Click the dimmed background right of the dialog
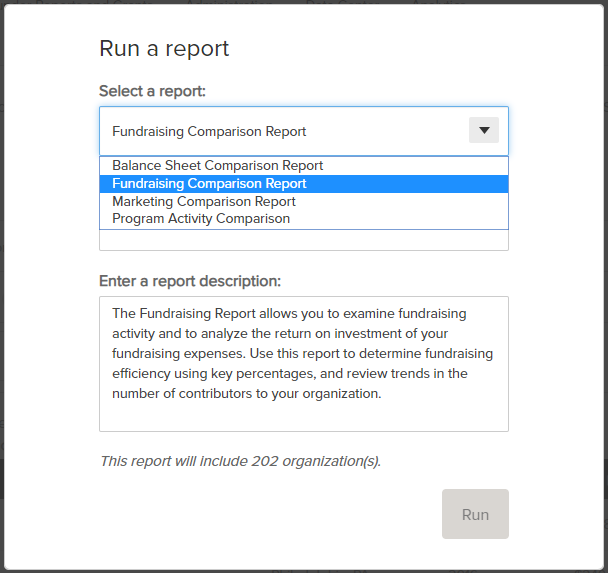Screen dimensions: 608x573 coord(605,300)
